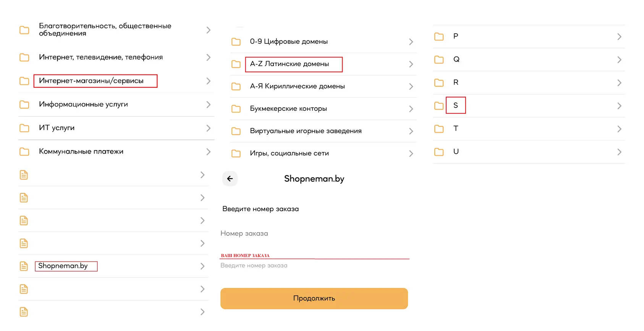Open the Shopneman.by service entry
This screenshot has height=331, width=644.
point(63,266)
